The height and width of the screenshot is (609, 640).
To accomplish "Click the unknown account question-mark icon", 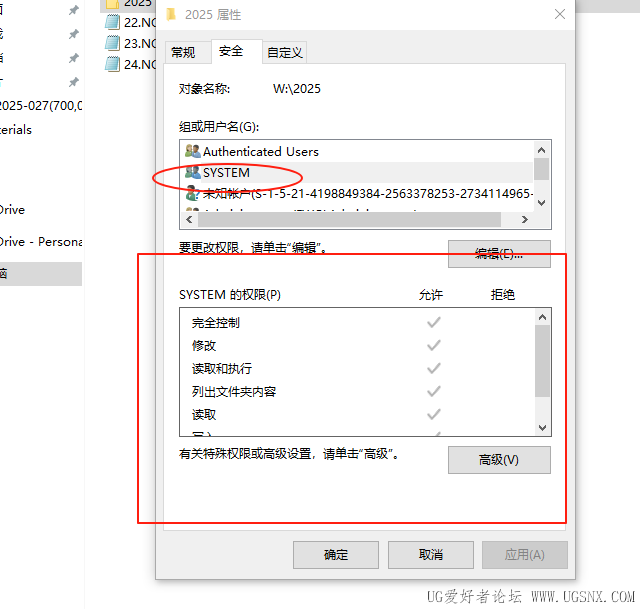I will coord(193,193).
